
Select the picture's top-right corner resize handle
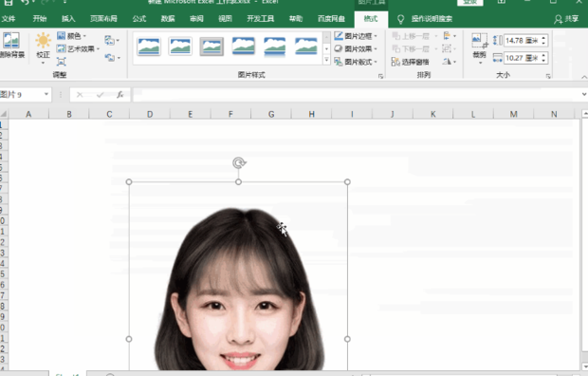347,181
